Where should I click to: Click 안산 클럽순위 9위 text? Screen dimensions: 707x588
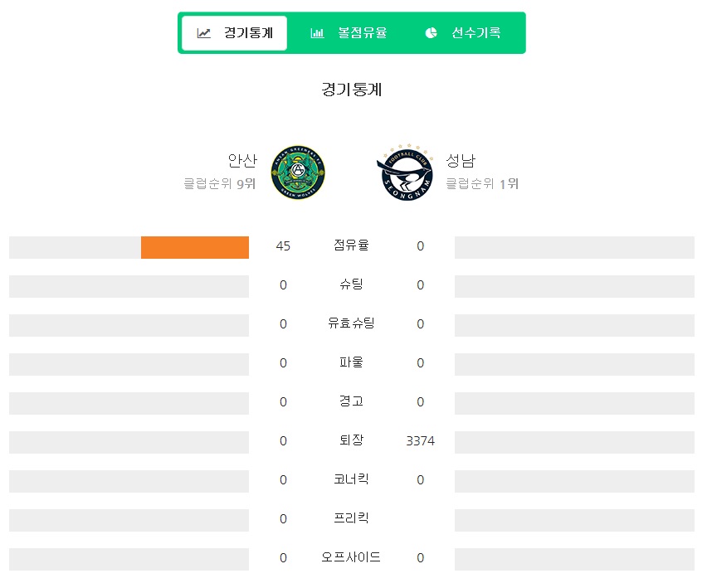pos(220,183)
